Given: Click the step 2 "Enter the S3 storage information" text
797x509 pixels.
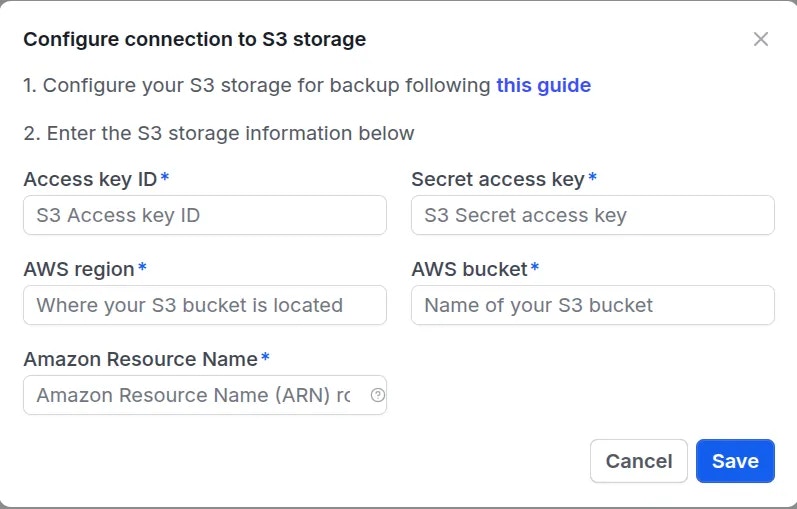Looking at the screenshot, I should (x=218, y=133).
